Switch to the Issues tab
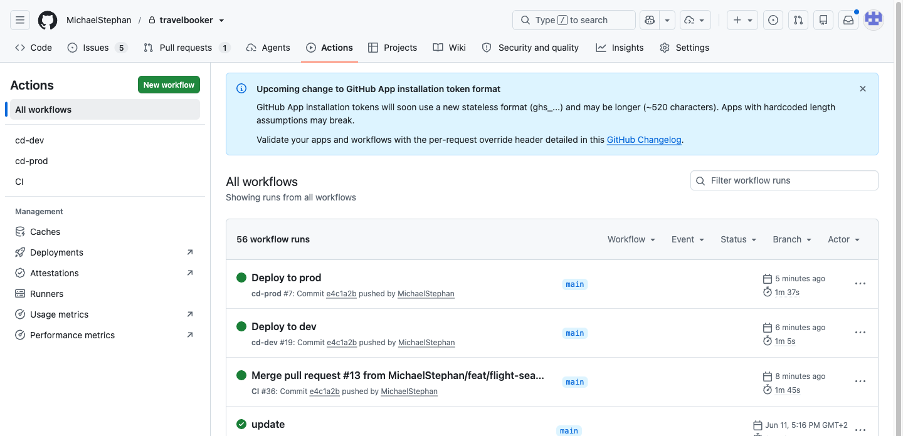 click(97, 48)
